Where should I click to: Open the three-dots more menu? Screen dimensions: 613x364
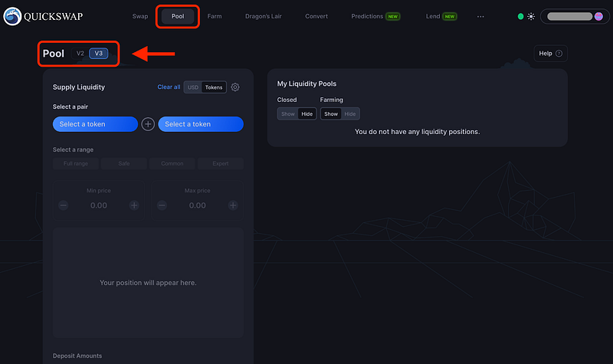[x=480, y=16]
